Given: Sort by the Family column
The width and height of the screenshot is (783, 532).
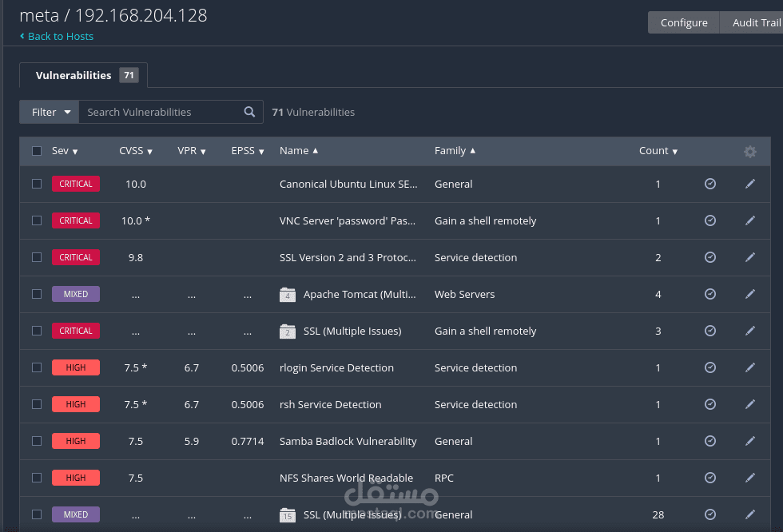Looking at the screenshot, I should point(455,151).
